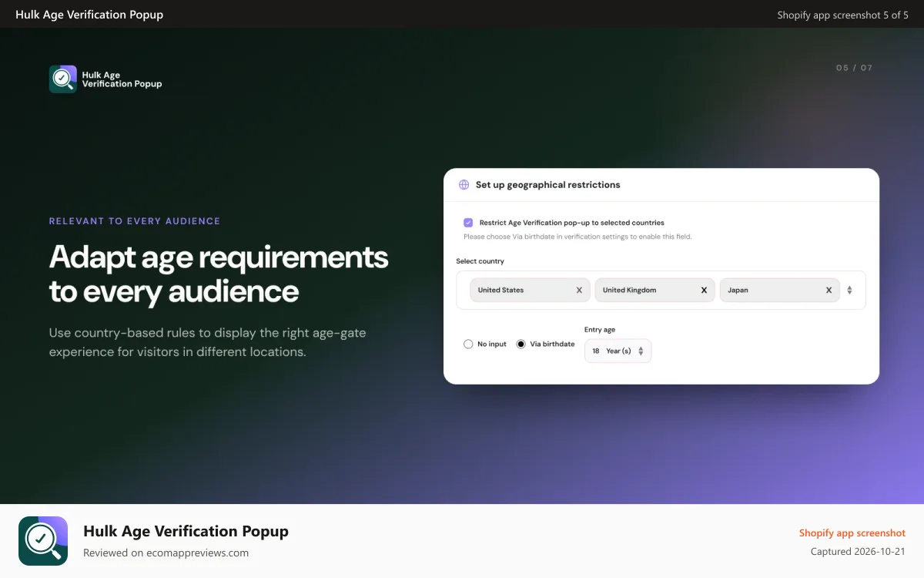Select the Via birthdate radio button
Viewport: 924px width, 578px height.
coord(521,344)
